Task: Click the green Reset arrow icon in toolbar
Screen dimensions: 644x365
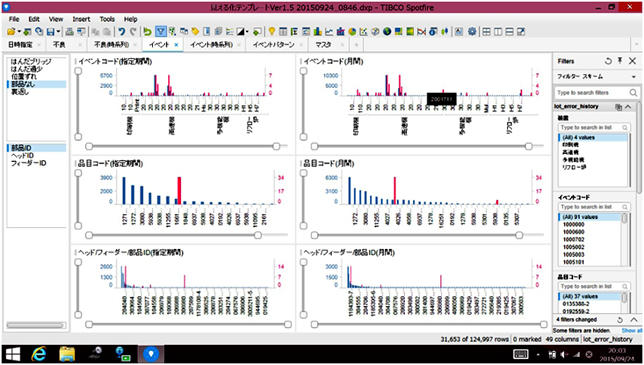Action: 147,32
